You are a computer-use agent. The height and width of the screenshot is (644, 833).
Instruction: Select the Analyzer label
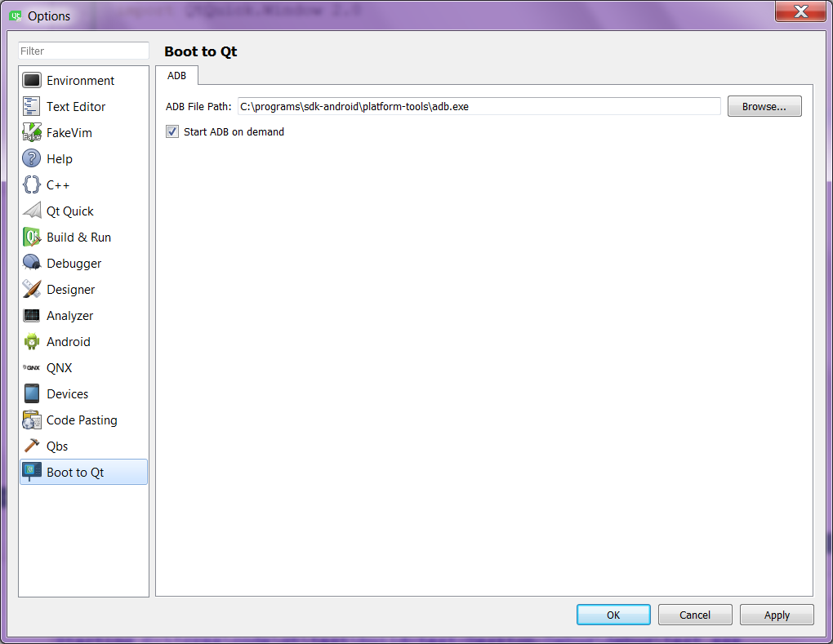tap(69, 315)
